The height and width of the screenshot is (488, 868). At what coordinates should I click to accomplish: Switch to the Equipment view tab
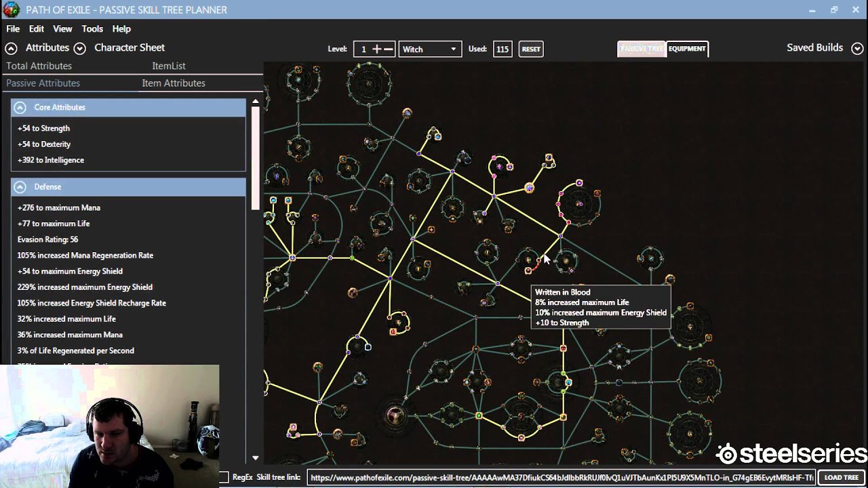coord(687,49)
